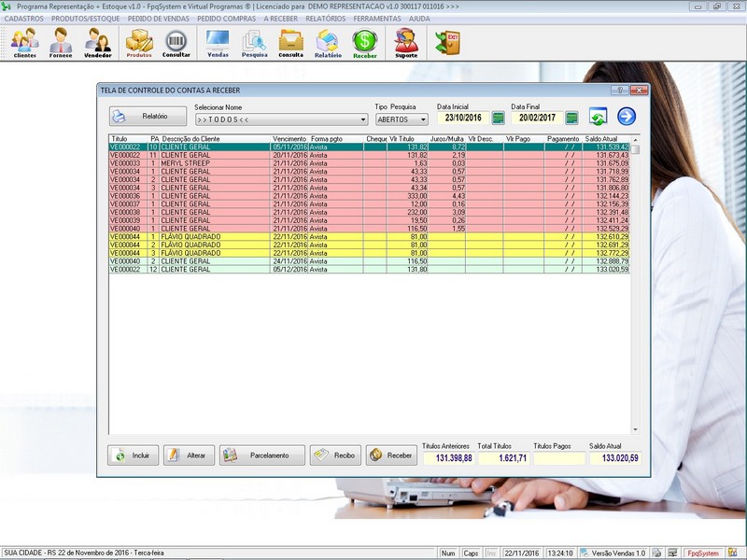
Task: Open the Suporte help icon
Action: click(406, 42)
